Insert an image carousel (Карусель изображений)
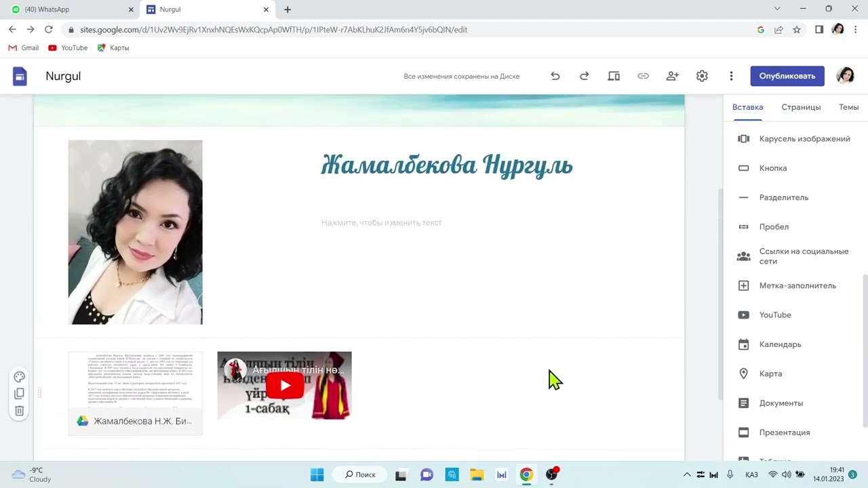Viewport: 868px width, 488px height. 793,139
